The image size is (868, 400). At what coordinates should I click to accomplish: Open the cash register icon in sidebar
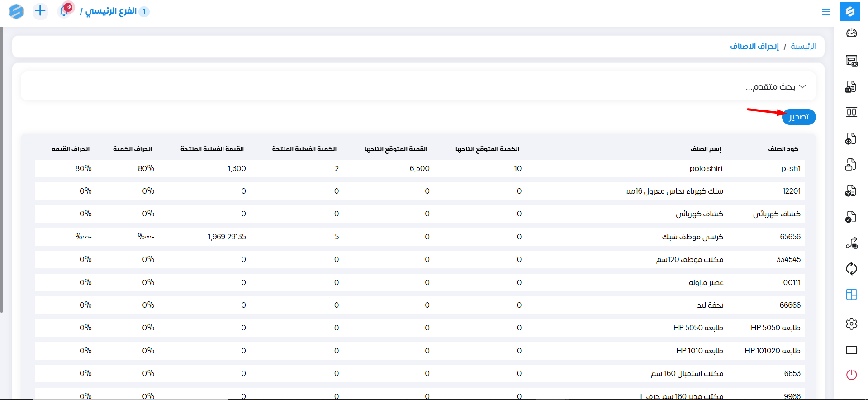851,61
